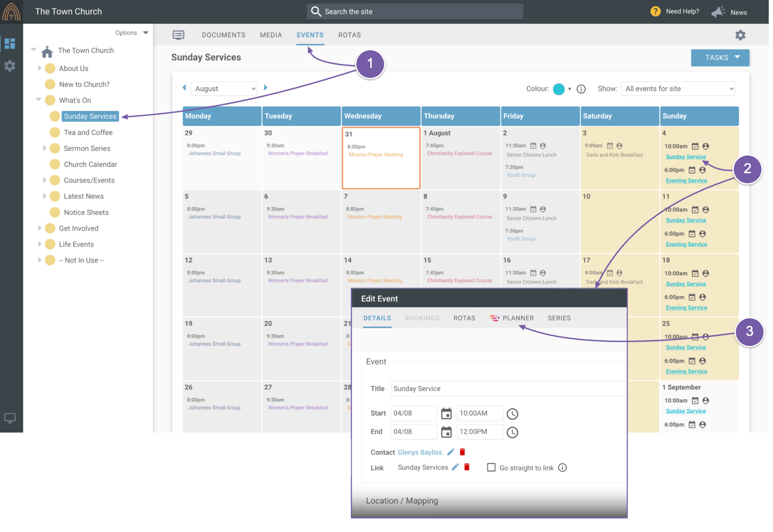The width and height of the screenshot is (773, 532).
Task: Go to previous month arrow
Action: [184, 88]
